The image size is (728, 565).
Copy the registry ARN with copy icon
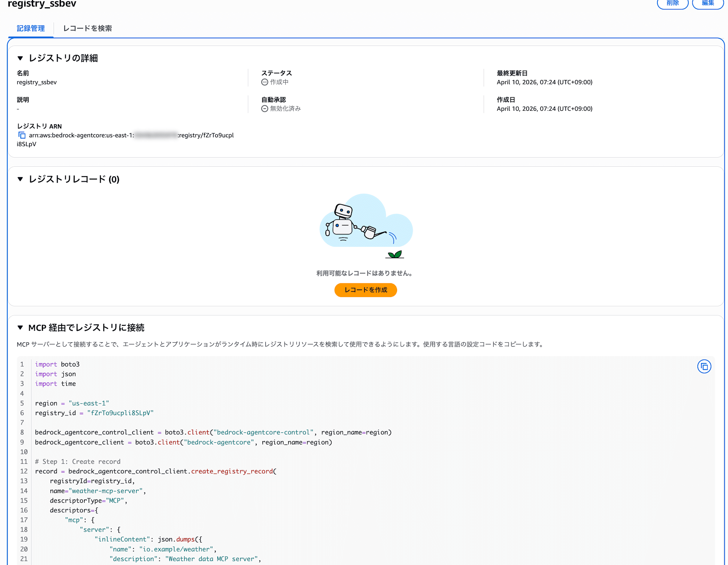pyautogui.click(x=22, y=135)
